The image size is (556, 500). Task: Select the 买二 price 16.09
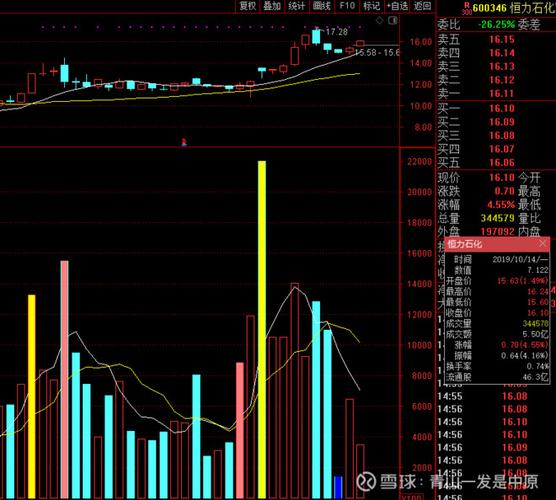coord(501,122)
